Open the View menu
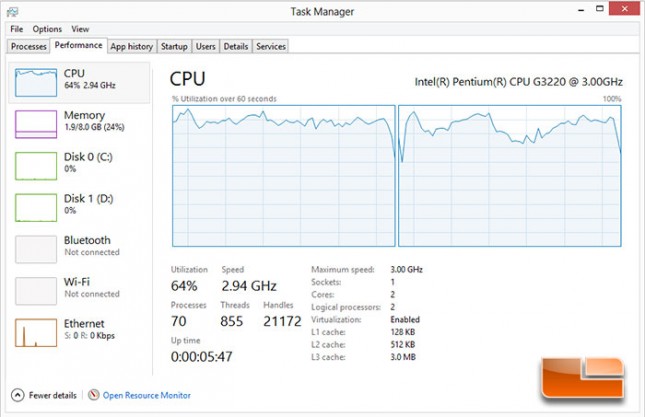 (80, 29)
